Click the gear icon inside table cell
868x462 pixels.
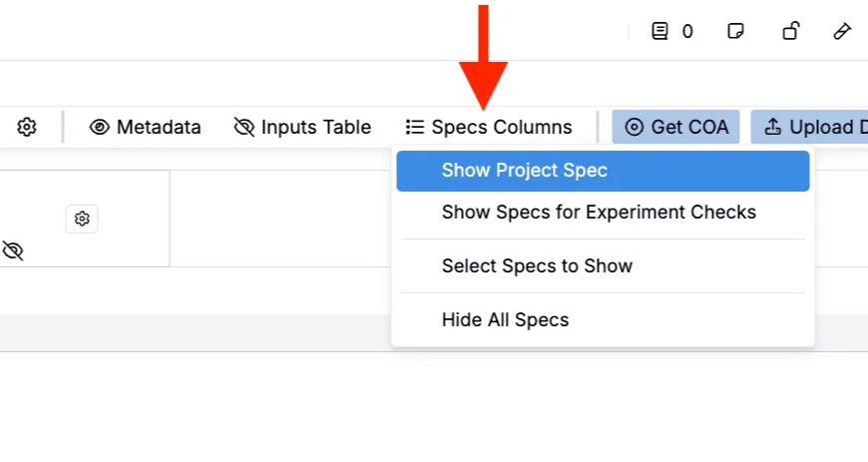(82, 219)
